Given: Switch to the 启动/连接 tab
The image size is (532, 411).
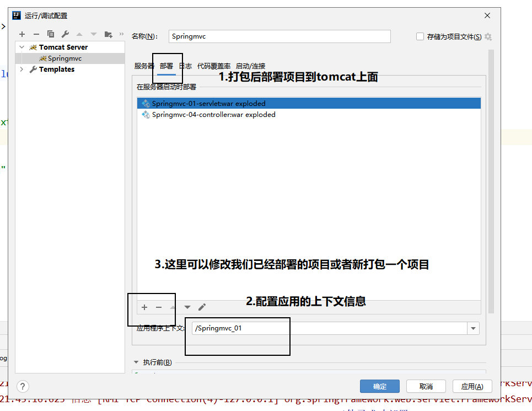Looking at the screenshot, I should 250,66.
